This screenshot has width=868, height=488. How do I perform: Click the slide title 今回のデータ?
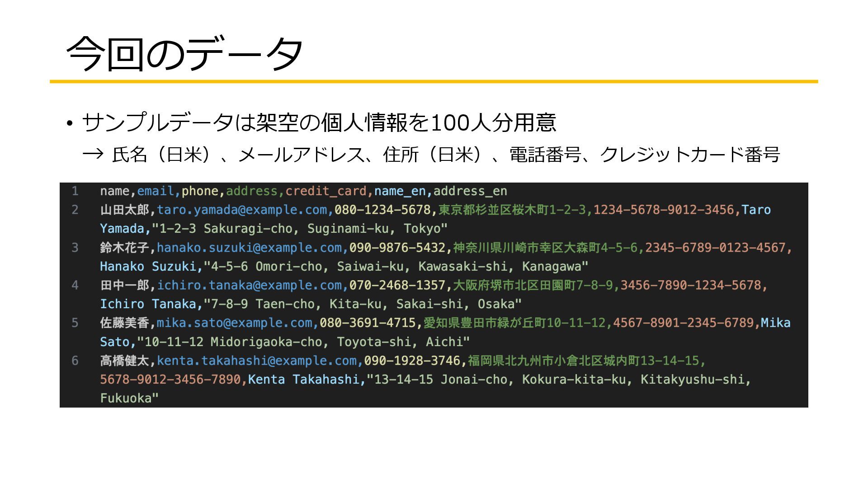(x=184, y=53)
